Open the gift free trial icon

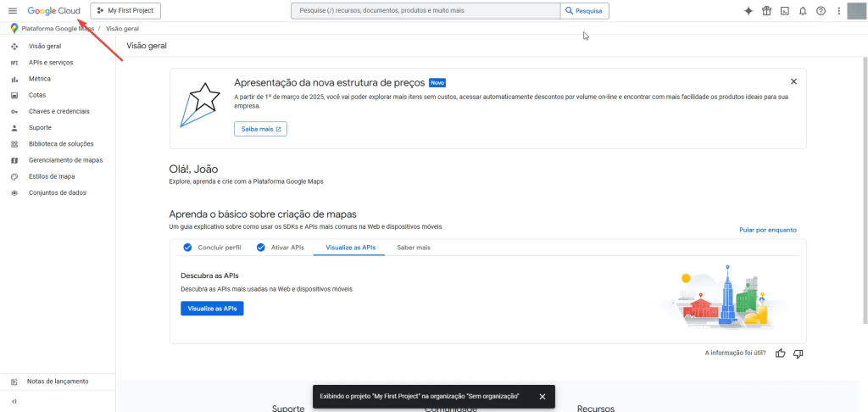(x=766, y=11)
